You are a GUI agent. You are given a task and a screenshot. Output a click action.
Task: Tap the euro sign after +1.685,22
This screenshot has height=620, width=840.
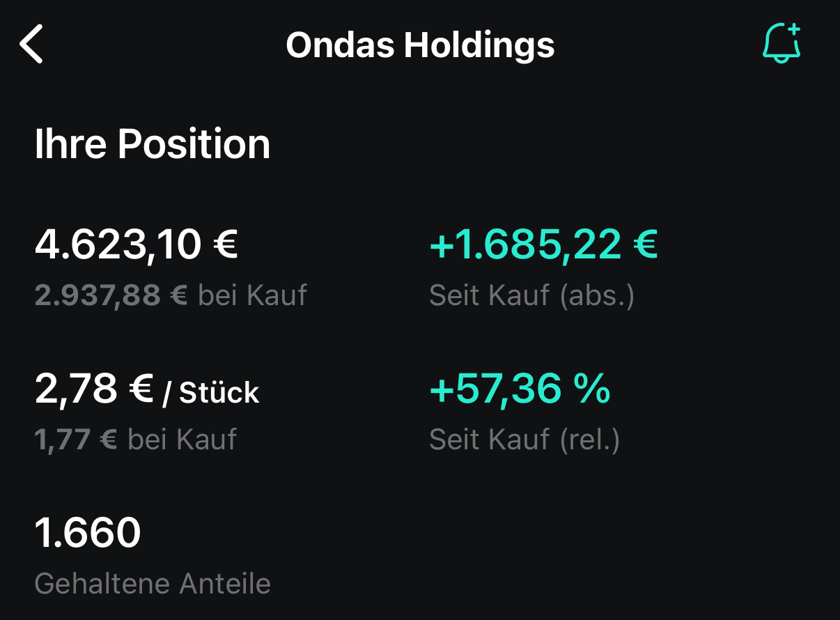[x=645, y=245]
